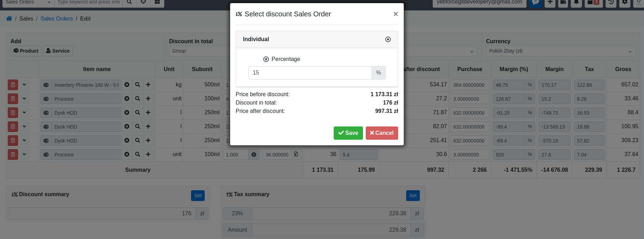The image size is (644, 239).
Task: Click the Margin (%) column header
Action: point(514,69)
